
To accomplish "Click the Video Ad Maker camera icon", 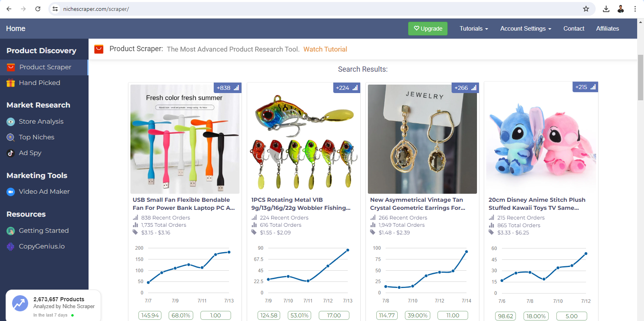I will (11, 192).
